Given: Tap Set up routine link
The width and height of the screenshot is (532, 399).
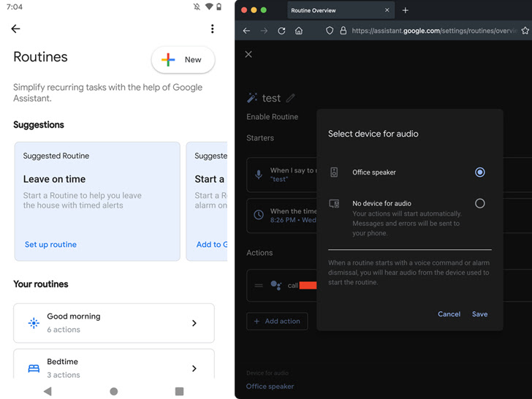Looking at the screenshot, I should click(50, 245).
